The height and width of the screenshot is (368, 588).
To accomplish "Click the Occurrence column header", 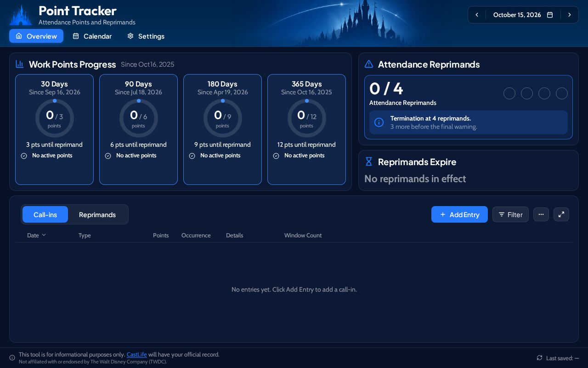I will tap(196, 235).
